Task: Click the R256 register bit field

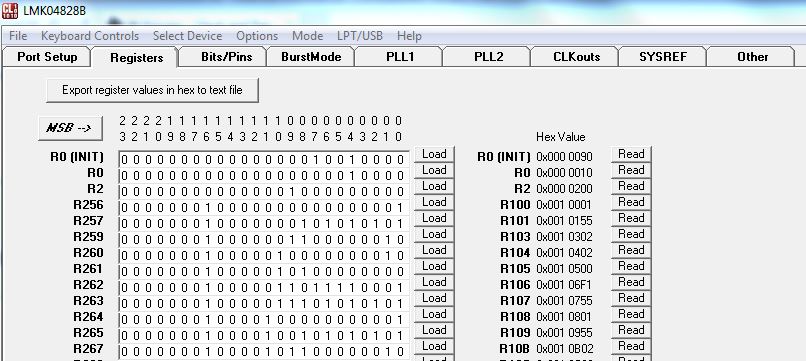Action: 264,207
